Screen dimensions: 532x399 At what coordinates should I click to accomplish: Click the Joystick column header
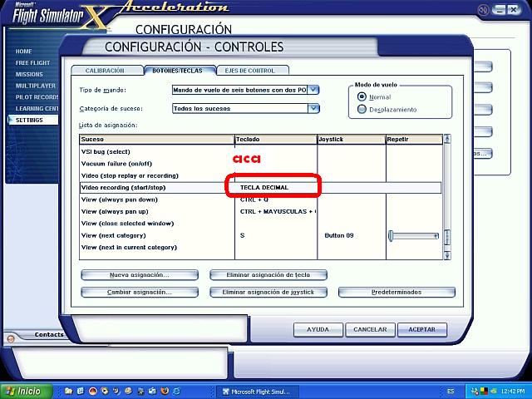pos(352,139)
